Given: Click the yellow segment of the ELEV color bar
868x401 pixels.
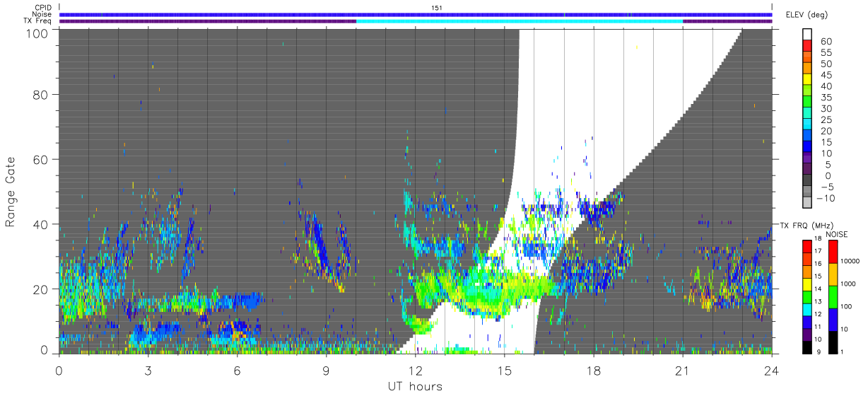Looking at the screenshot, I should 807,79.
